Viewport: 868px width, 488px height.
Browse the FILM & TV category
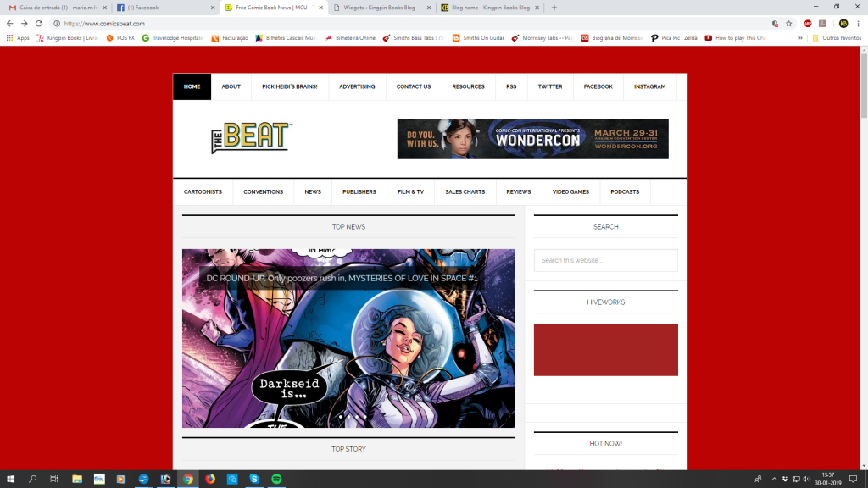[411, 192]
